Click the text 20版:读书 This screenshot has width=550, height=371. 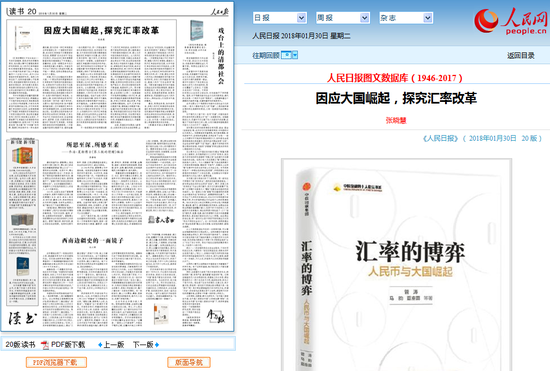[20, 345]
